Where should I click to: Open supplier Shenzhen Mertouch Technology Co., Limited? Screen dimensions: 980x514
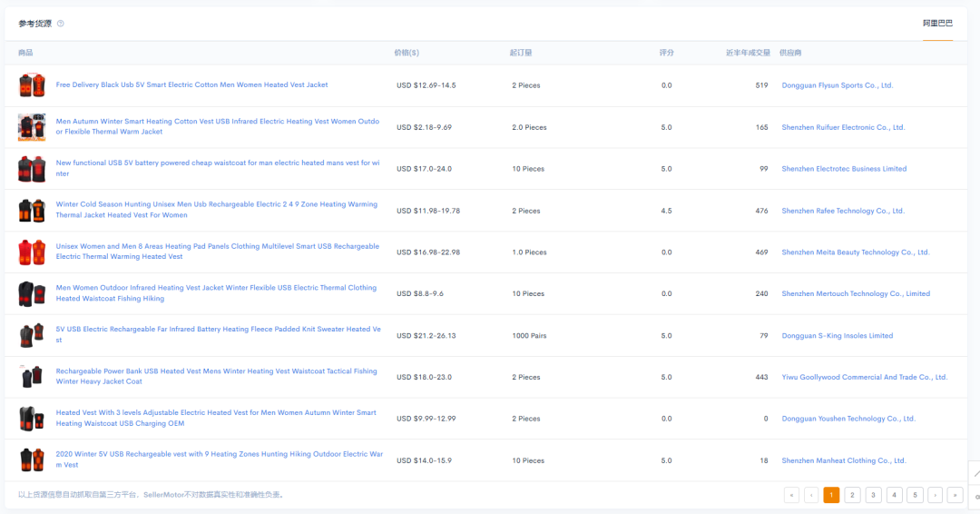(x=856, y=294)
